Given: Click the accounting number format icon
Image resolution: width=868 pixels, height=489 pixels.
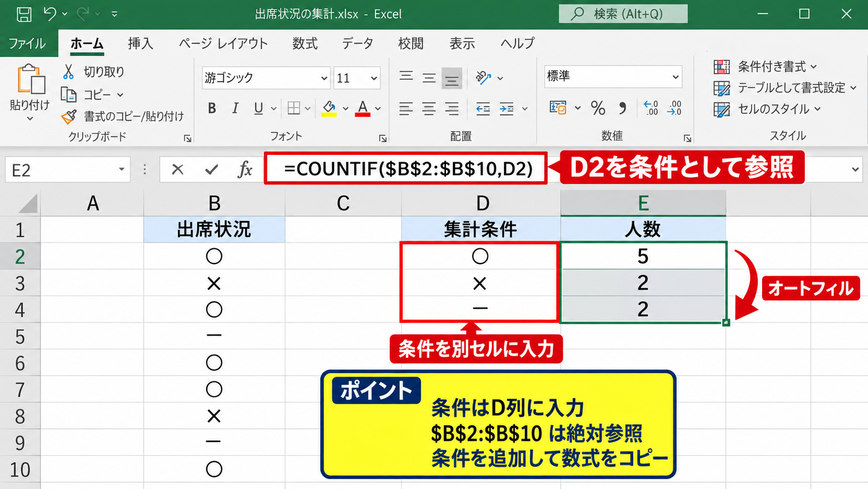Looking at the screenshot, I should 558,108.
